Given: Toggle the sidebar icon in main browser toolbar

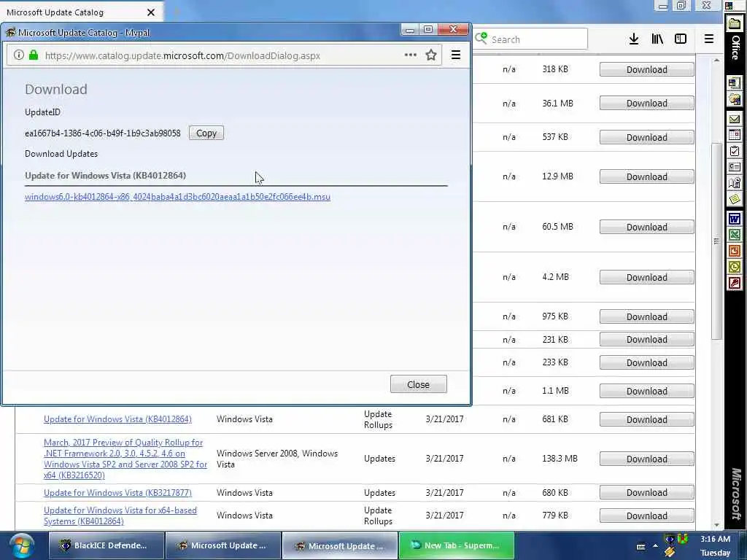Looking at the screenshot, I should pyautogui.click(x=681, y=39).
